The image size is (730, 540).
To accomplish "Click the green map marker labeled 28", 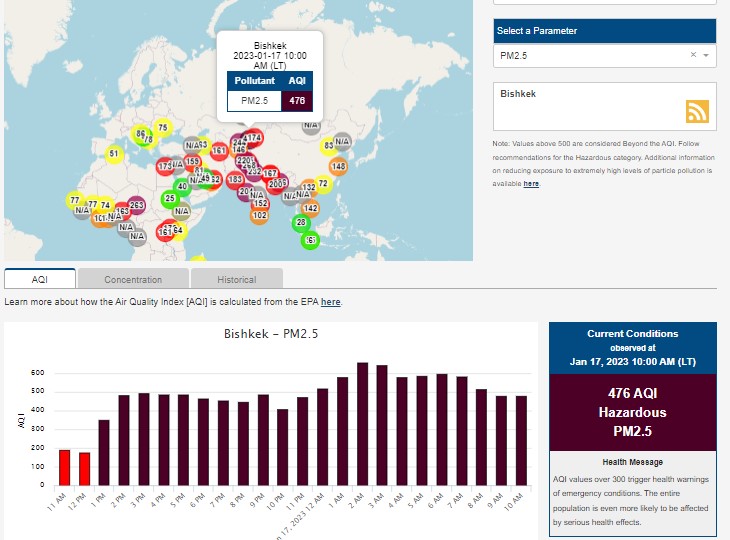I will [301, 222].
